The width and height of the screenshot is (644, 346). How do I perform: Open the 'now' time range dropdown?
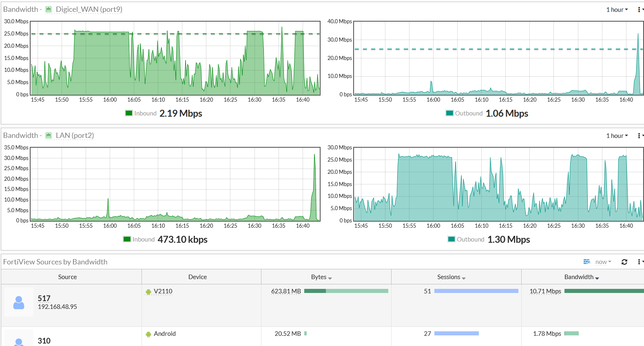coord(603,262)
